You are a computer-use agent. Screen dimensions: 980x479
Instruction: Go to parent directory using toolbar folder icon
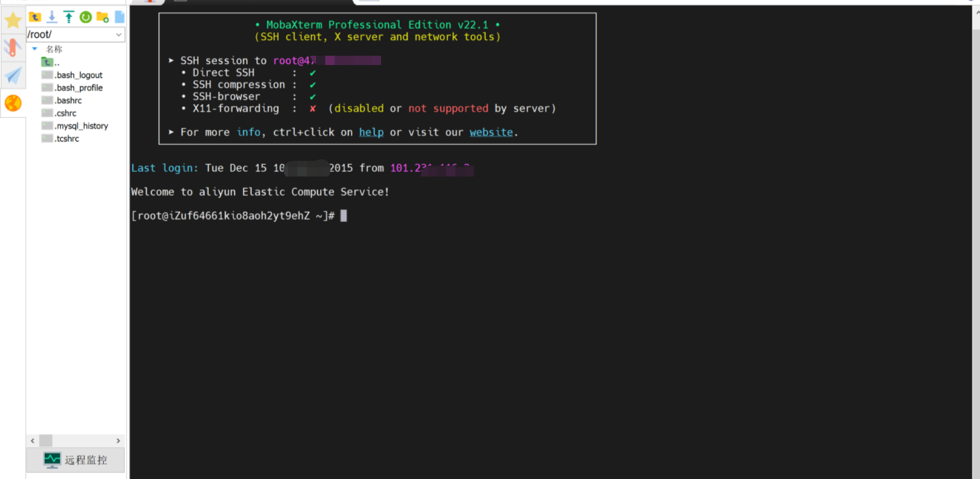35,17
